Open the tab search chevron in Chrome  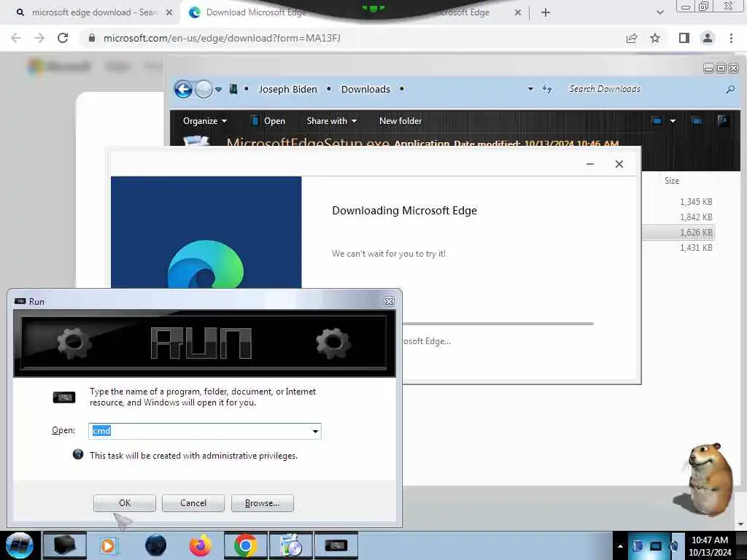pos(659,12)
